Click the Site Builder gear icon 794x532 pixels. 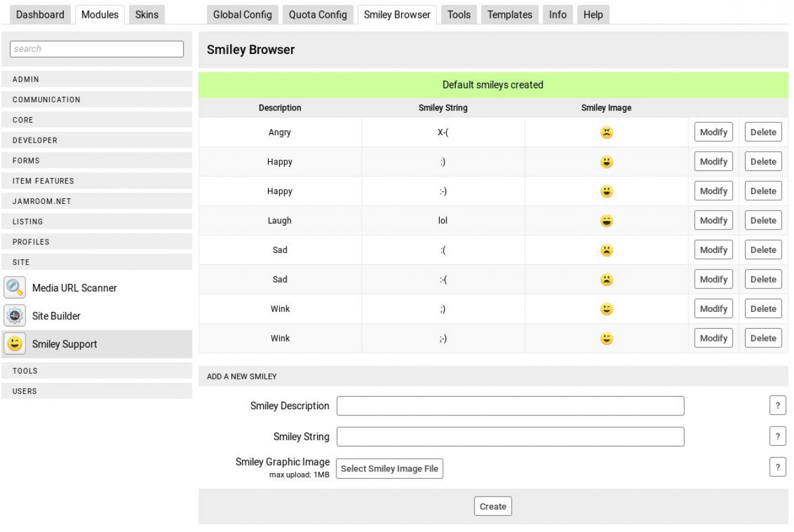[14, 316]
